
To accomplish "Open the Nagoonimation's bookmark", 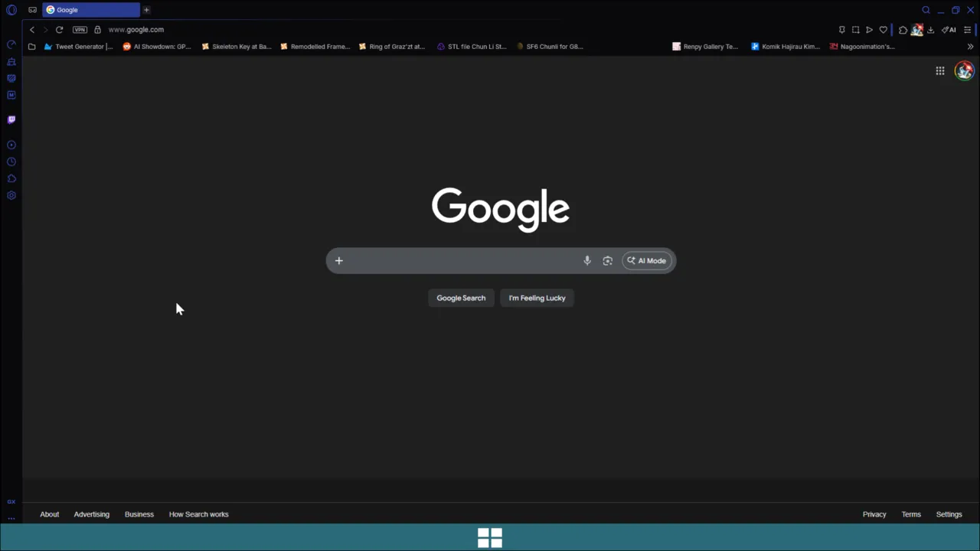I will (x=862, y=47).
